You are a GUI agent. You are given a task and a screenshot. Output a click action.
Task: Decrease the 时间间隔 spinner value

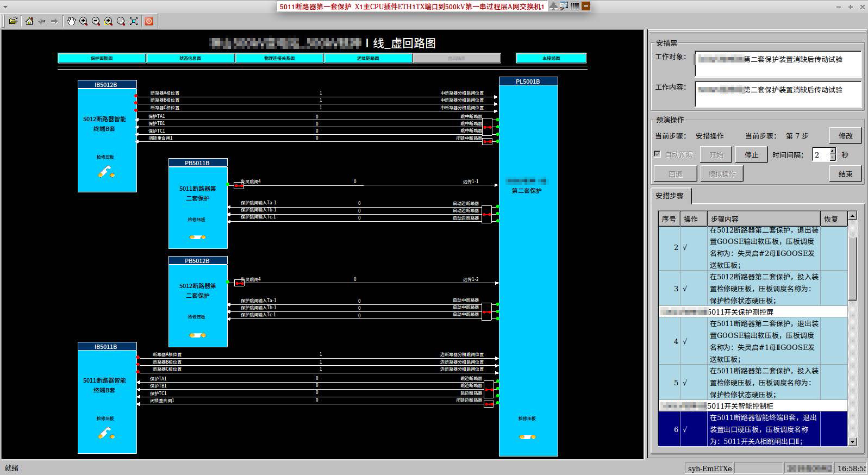[x=833, y=158]
